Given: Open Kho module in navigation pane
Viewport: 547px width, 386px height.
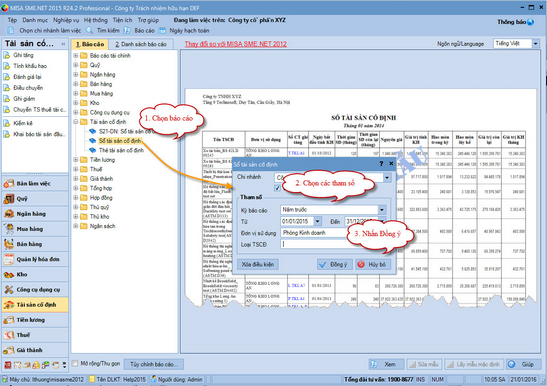Looking at the screenshot, I should [35, 274].
